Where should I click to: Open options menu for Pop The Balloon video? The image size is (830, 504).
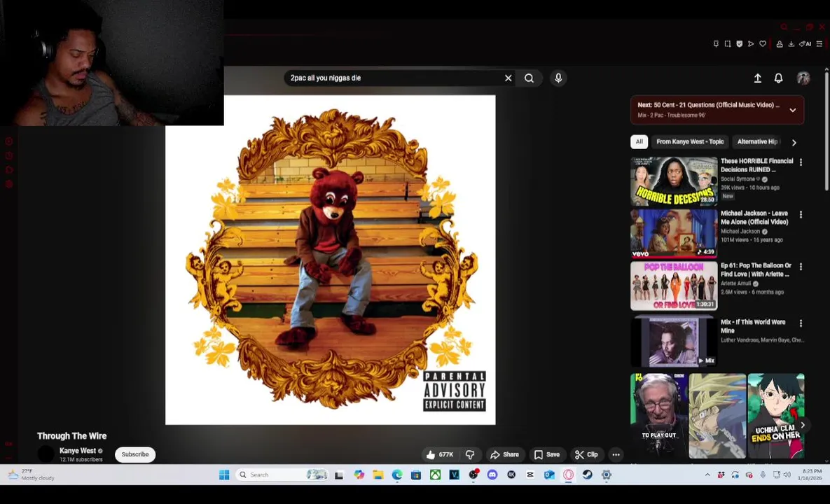[801, 267]
